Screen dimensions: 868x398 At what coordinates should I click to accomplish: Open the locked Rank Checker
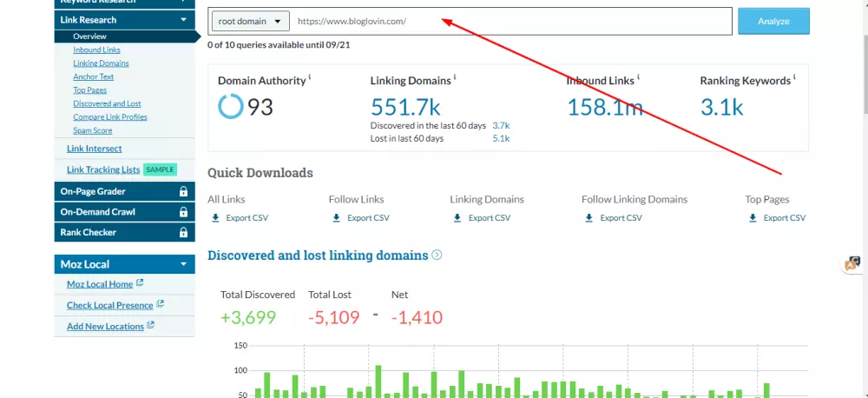pos(124,232)
